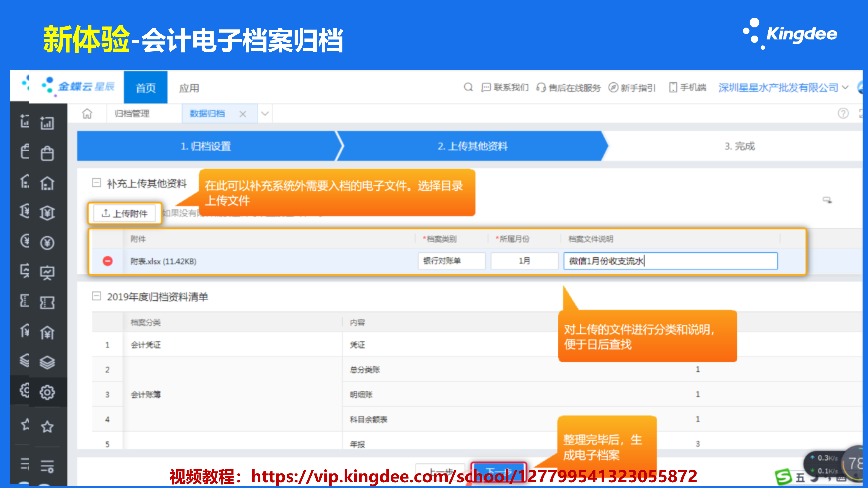Open the sidebar favorites star icon
Screen dimensions: 868x488
[x=47, y=427]
